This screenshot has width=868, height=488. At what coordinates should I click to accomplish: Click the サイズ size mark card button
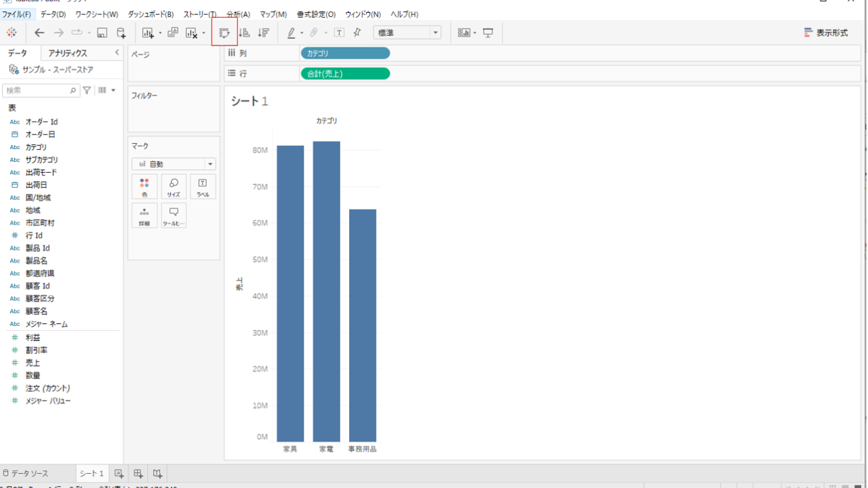pyautogui.click(x=174, y=187)
